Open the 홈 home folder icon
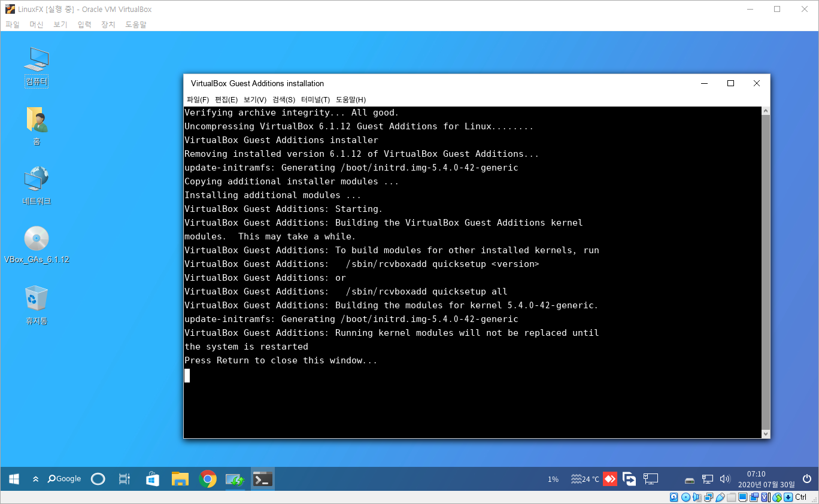This screenshot has width=819, height=504. coord(37,126)
